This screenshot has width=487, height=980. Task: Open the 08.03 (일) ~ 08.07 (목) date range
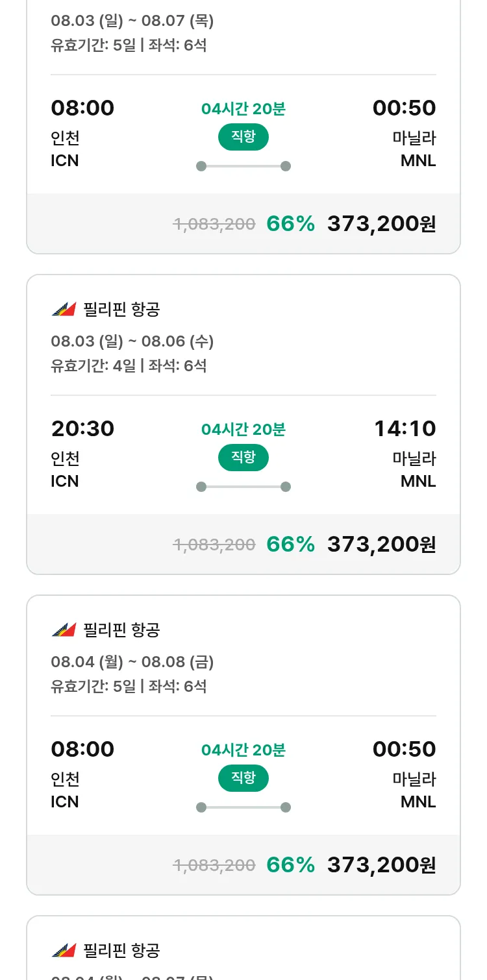(x=132, y=21)
